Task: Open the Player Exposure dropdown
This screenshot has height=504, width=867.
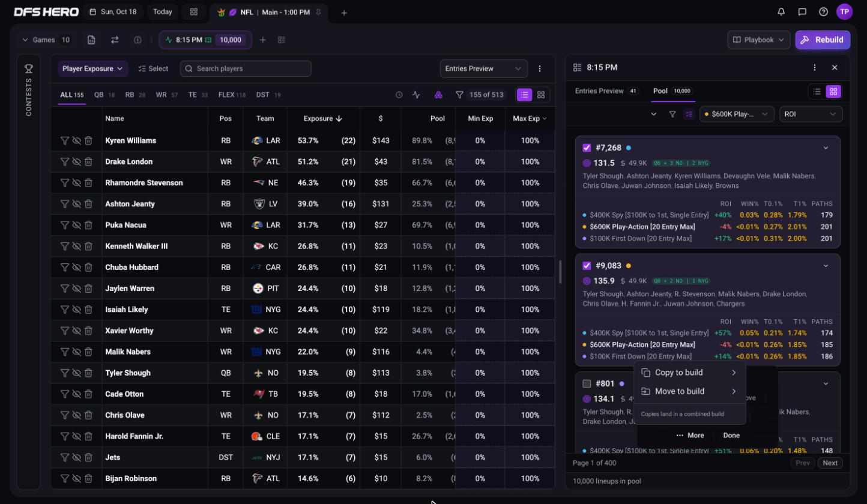Action: tap(93, 68)
